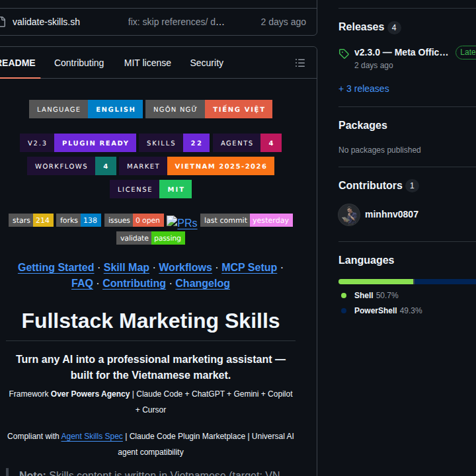Open the Skill Map link
The width and height of the screenshot is (476, 476).
[x=126, y=268]
